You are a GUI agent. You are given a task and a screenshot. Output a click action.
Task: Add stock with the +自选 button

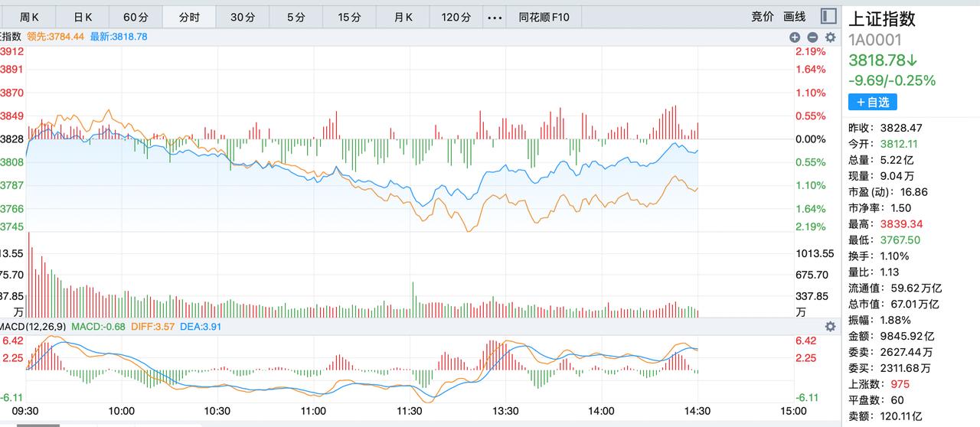pyautogui.click(x=873, y=102)
